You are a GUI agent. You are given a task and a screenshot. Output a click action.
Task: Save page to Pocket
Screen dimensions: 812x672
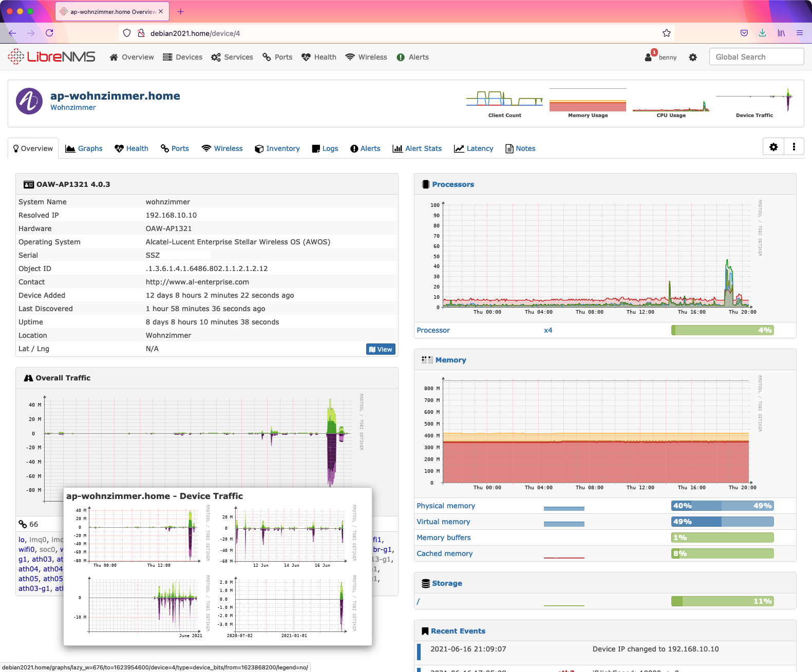point(744,33)
